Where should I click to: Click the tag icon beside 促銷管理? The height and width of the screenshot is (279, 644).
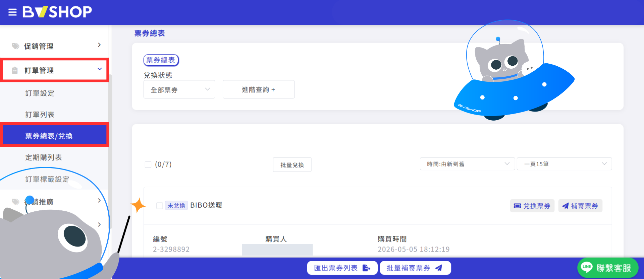[15, 46]
